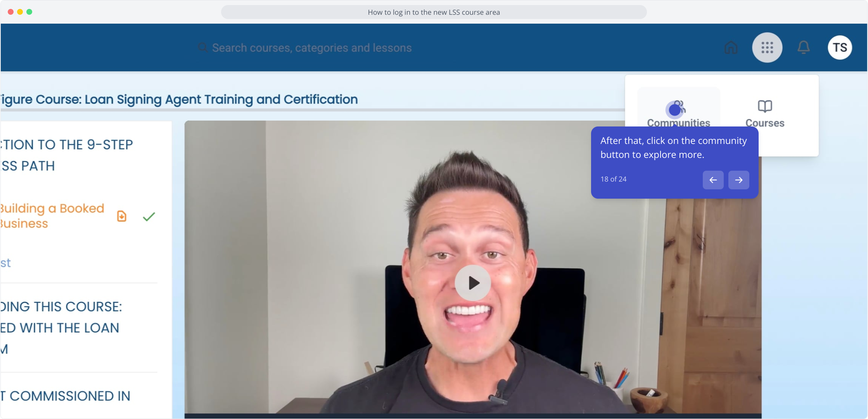Expand the COMMISSIONED IN section

pos(65,396)
